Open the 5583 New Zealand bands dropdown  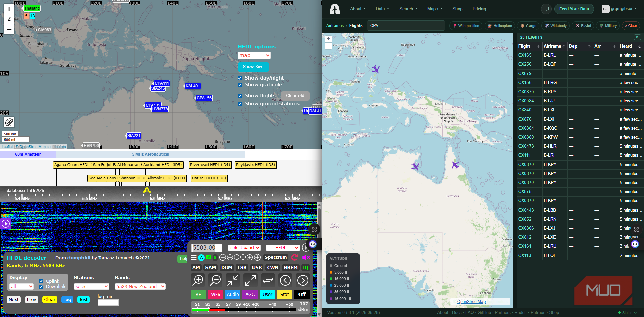pyautogui.click(x=140, y=286)
